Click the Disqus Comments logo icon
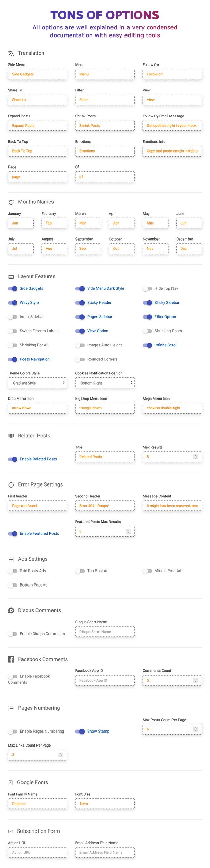The width and height of the screenshot is (210, 868). pos(11,610)
